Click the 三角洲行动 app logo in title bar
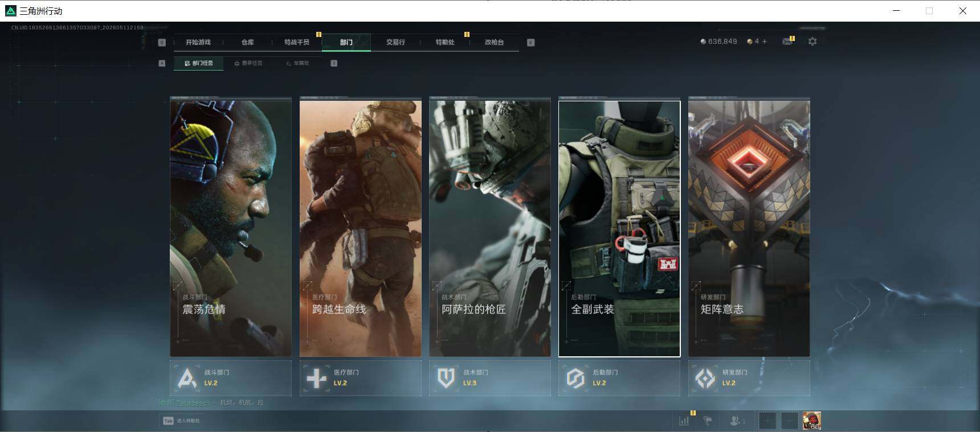This screenshot has width=980, height=432. tap(10, 11)
